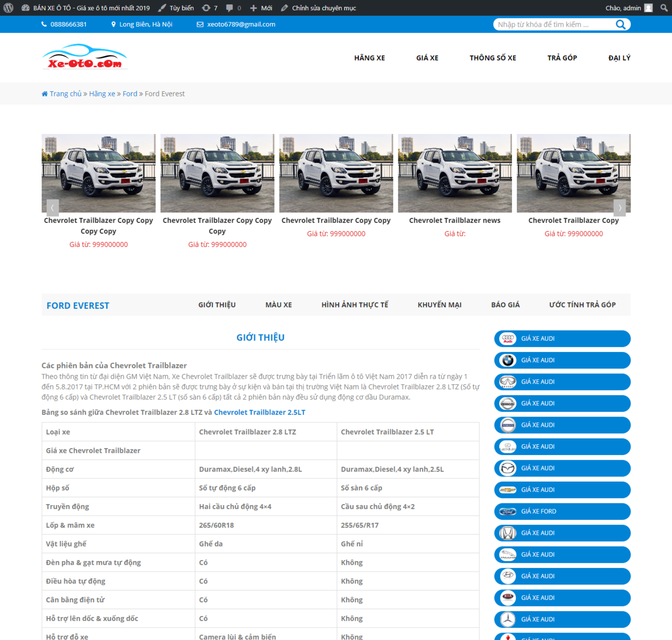Go to Ford breadcrumb link
This screenshot has height=640, width=672.
130,94
